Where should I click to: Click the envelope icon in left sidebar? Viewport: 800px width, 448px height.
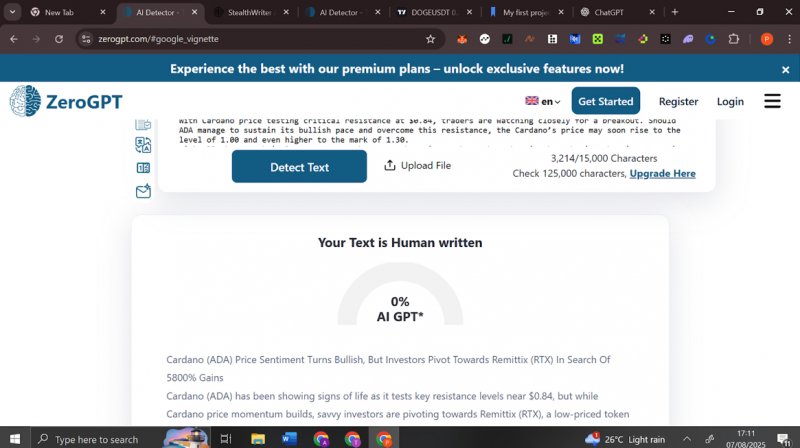[x=143, y=191]
